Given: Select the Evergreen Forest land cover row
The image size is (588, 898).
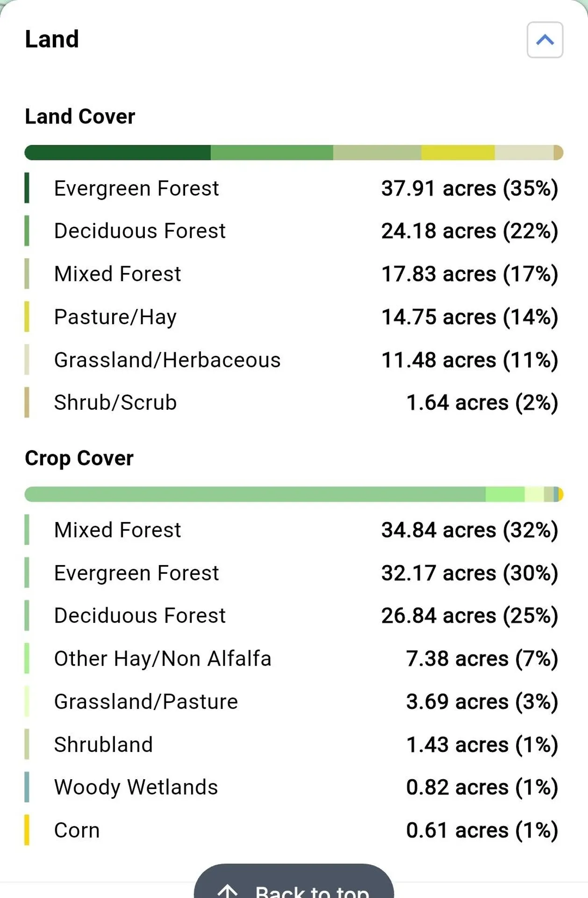Looking at the screenshot, I should (x=294, y=188).
